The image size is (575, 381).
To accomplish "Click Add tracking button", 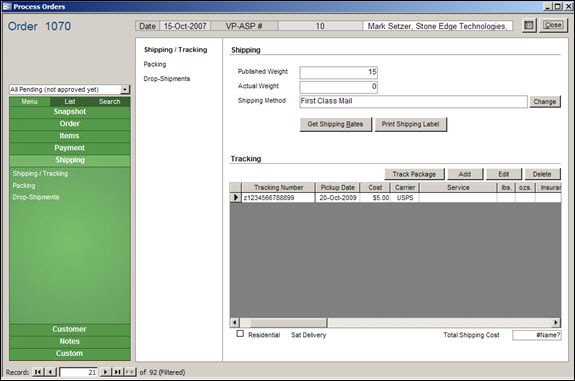I will click(465, 174).
